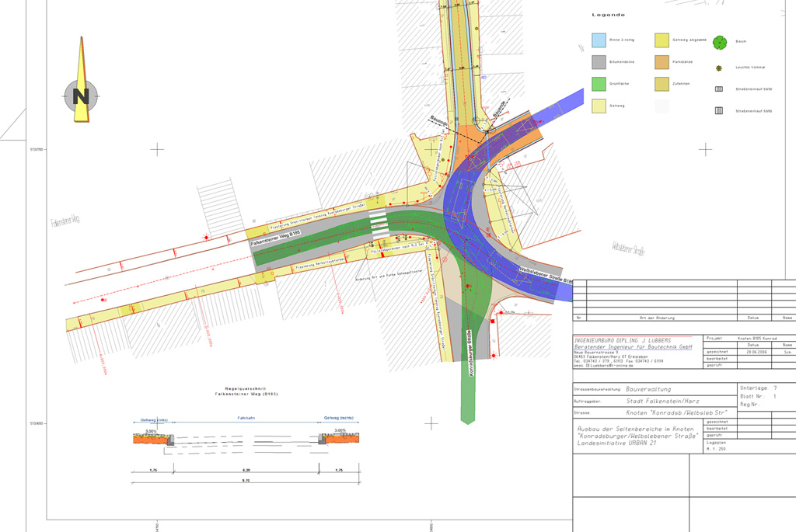Click the Straßeneinlauf 50/50 inlet symbol
Viewport: 796px width, 532px height.
(x=718, y=110)
